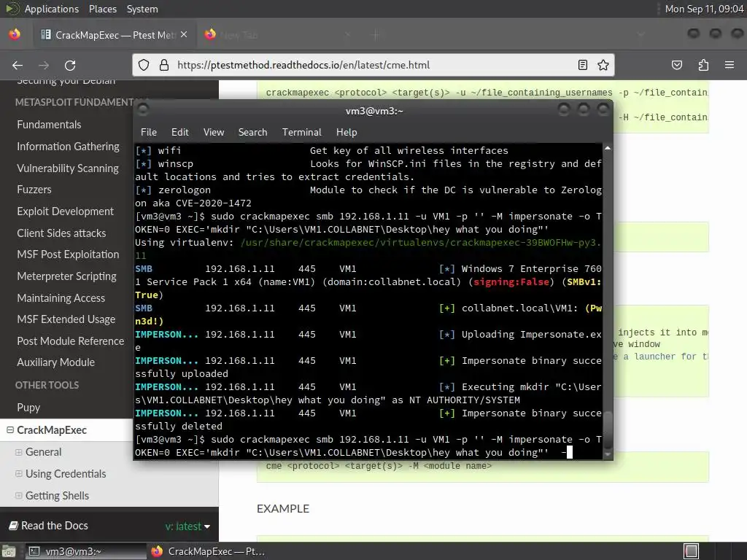Open the extensions puzzle icon
This screenshot has width=747, height=560.
pyautogui.click(x=703, y=65)
